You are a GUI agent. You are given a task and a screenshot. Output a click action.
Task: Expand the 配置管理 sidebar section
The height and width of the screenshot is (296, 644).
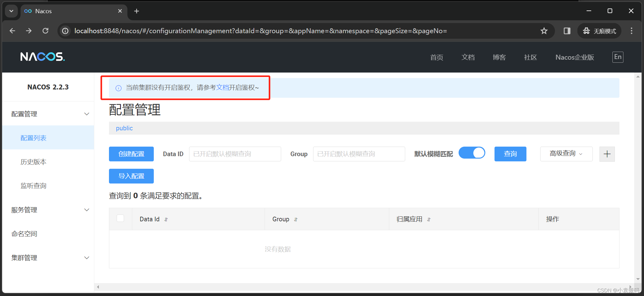click(48, 114)
